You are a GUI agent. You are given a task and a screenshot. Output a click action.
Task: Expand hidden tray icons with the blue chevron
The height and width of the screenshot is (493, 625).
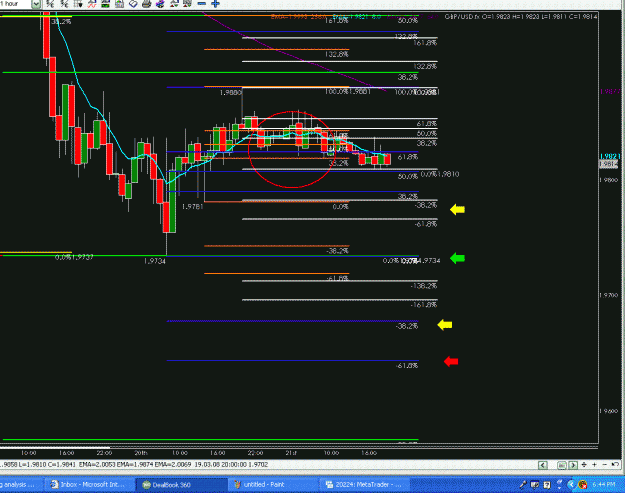[x=571, y=485]
